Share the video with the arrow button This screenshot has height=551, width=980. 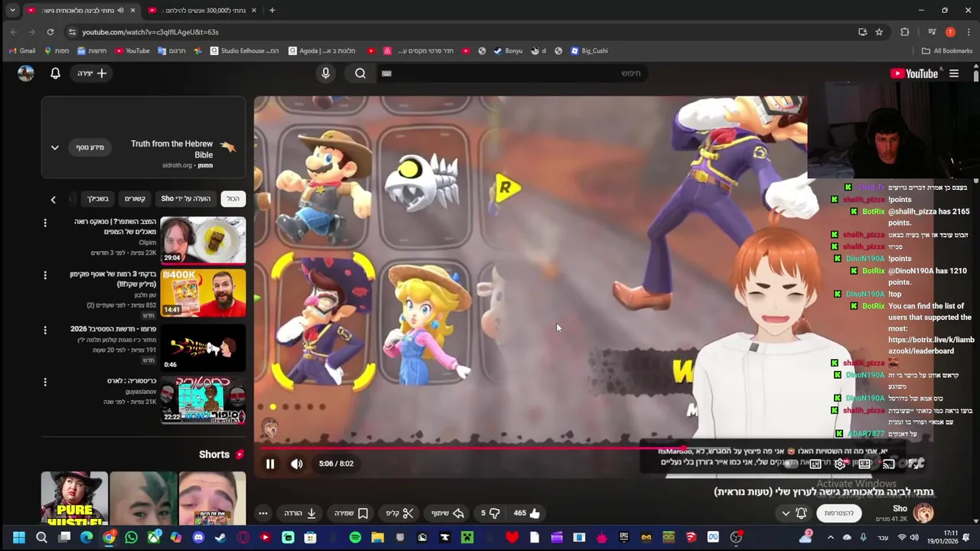point(448,513)
